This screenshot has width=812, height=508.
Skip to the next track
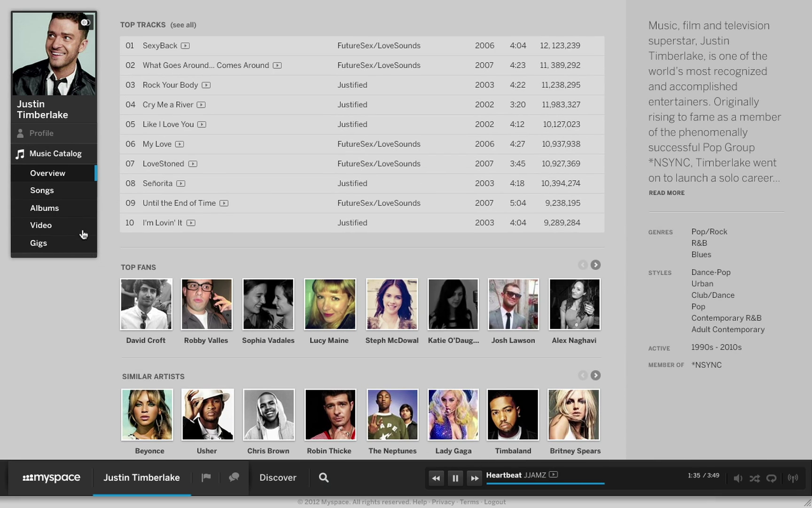point(475,478)
